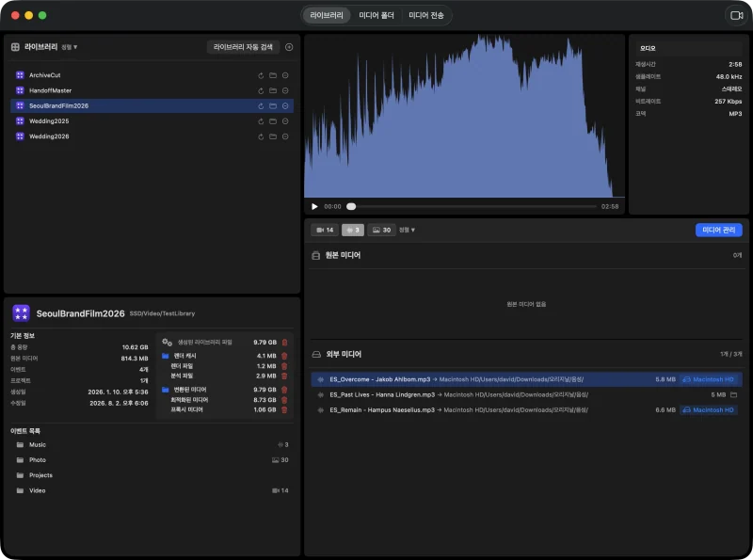This screenshot has height=560, width=753.
Task: Click the 미디어 관리 button
Action: point(719,230)
